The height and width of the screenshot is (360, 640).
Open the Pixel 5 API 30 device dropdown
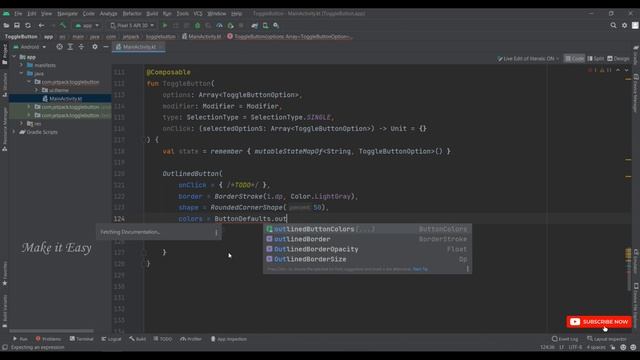click(x=132, y=25)
